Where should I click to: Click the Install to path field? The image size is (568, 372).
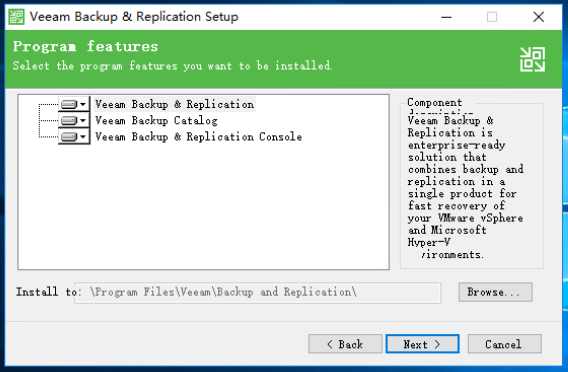tap(258, 292)
